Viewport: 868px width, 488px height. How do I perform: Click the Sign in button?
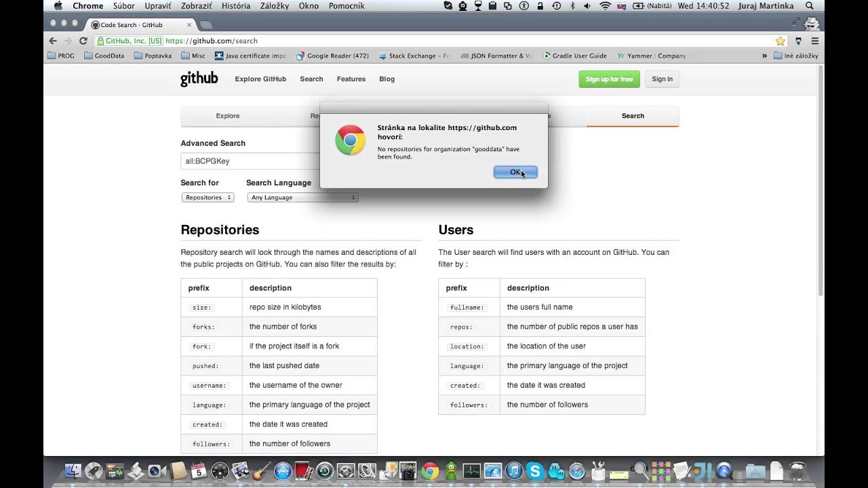(x=663, y=79)
